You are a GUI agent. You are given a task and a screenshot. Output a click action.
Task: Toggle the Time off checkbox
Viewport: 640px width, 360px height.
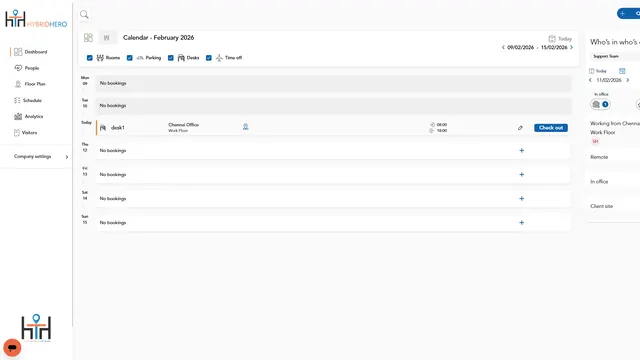[x=209, y=58]
